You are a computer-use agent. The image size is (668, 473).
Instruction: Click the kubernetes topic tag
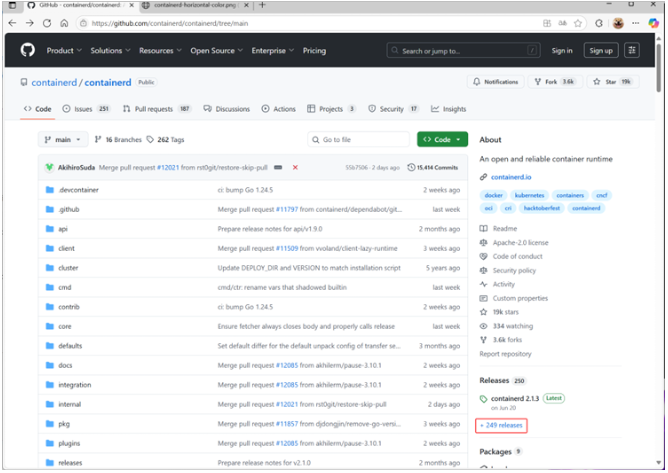(529, 195)
